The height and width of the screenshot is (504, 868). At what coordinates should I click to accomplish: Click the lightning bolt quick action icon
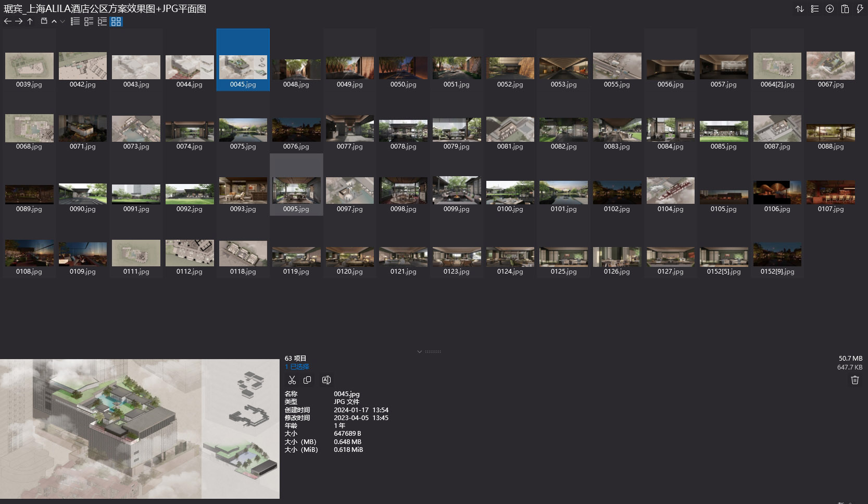(860, 9)
